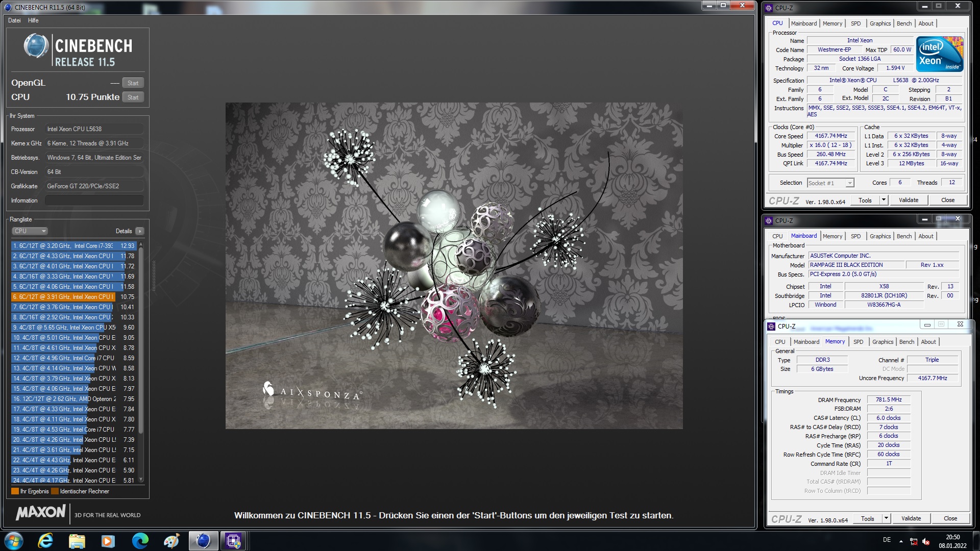Expand Tools arrow in the Memory CPU-Z window
This screenshot has width=980, height=551.
point(886,519)
